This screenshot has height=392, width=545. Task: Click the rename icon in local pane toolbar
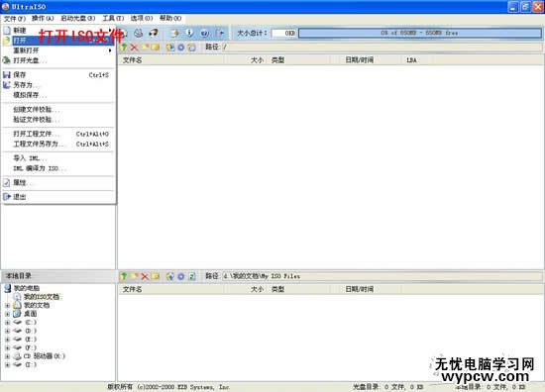tap(156, 276)
